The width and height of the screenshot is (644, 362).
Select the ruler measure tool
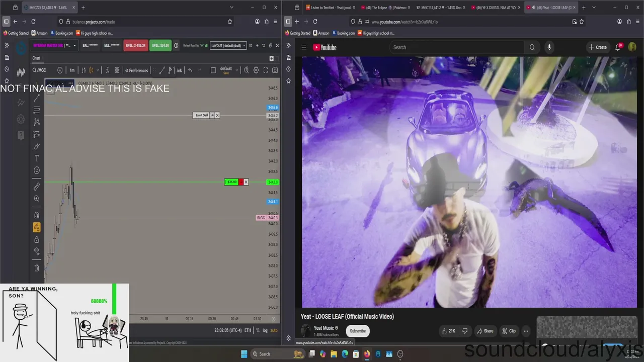pyautogui.click(x=37, y=187)
